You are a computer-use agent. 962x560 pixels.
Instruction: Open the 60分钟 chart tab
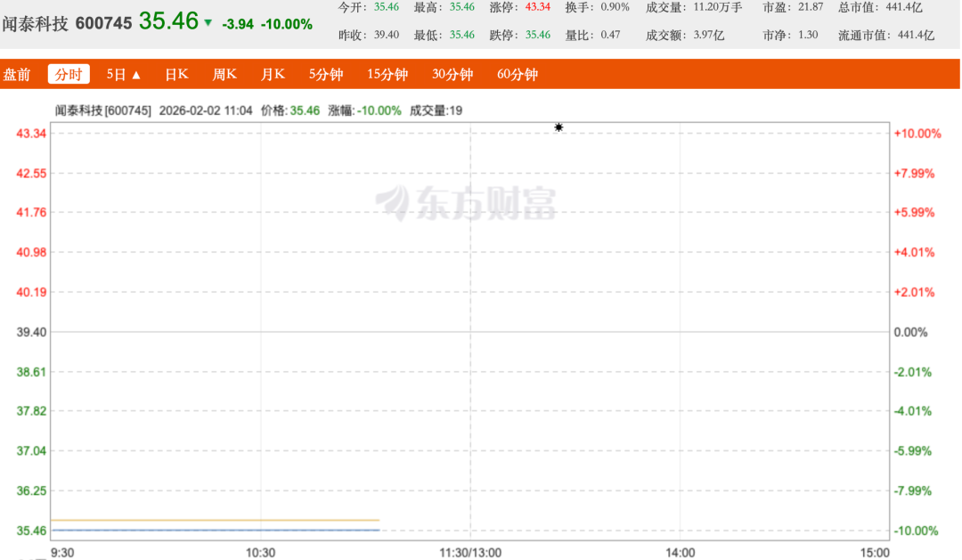click(x=518, y=74)
